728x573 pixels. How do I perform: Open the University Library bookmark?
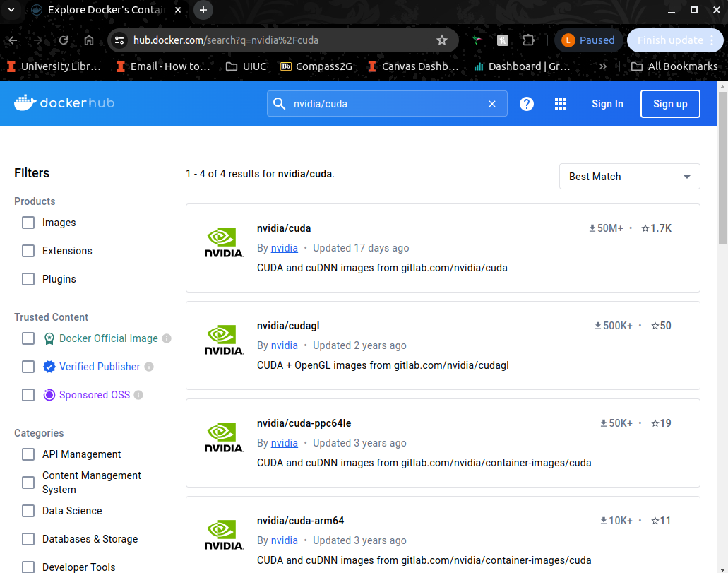tap(54, 66)
